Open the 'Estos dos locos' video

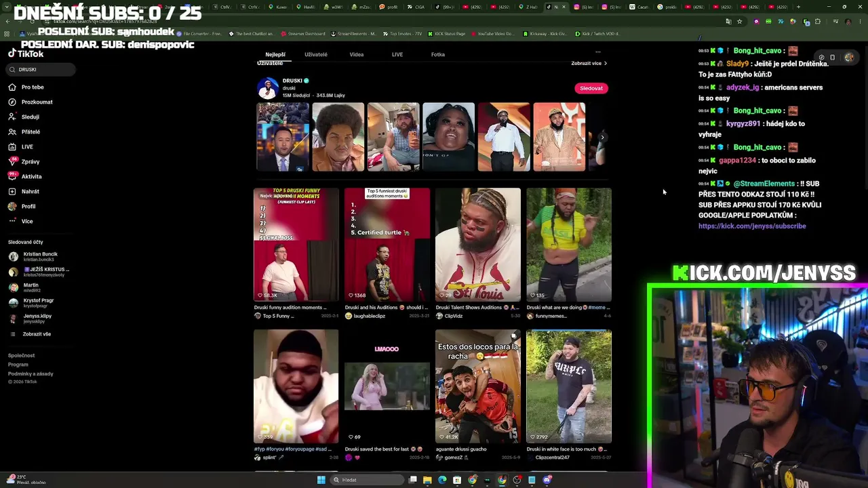pyautogui.click(x=478, y=386)
